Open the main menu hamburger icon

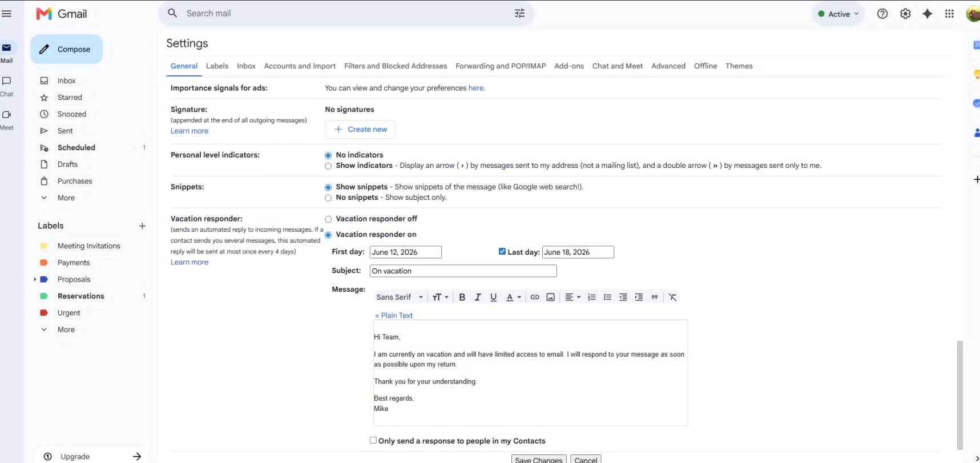(x=7, y=14)
